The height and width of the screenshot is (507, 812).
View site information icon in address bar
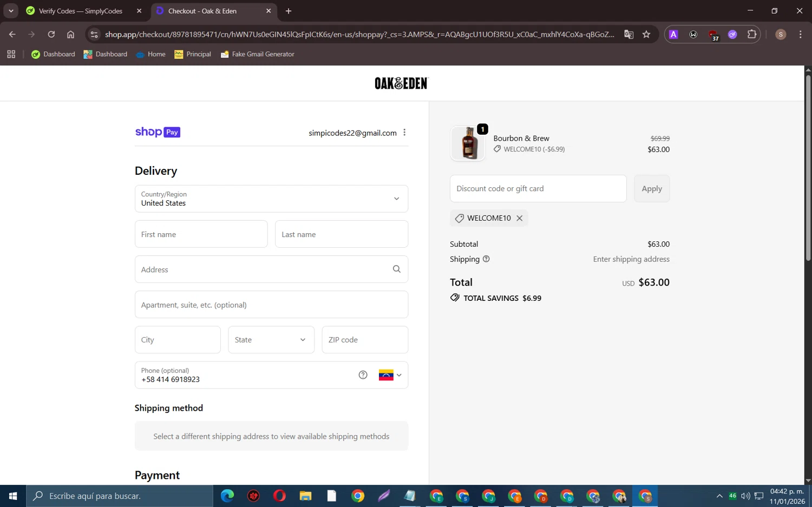click(94, 34)
